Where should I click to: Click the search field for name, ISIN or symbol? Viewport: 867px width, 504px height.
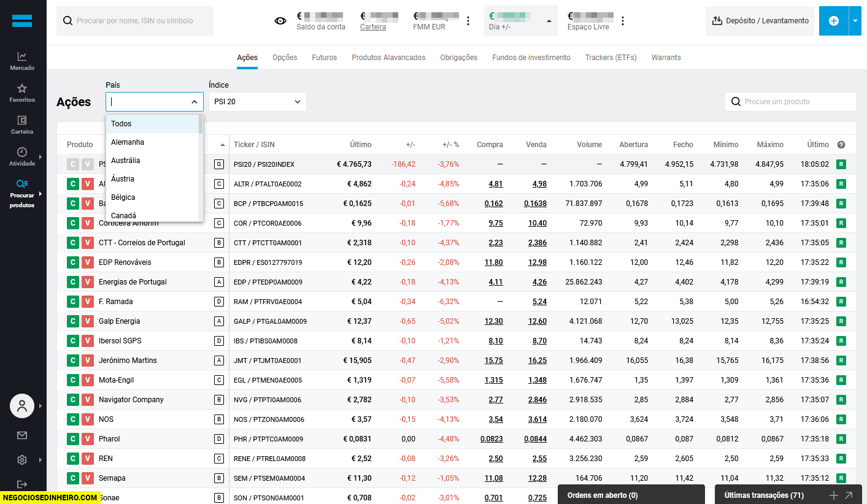pos(135,21)
